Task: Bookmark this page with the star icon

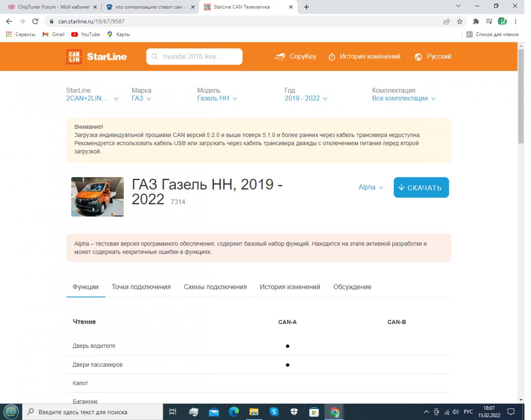Action: point(460,21)
